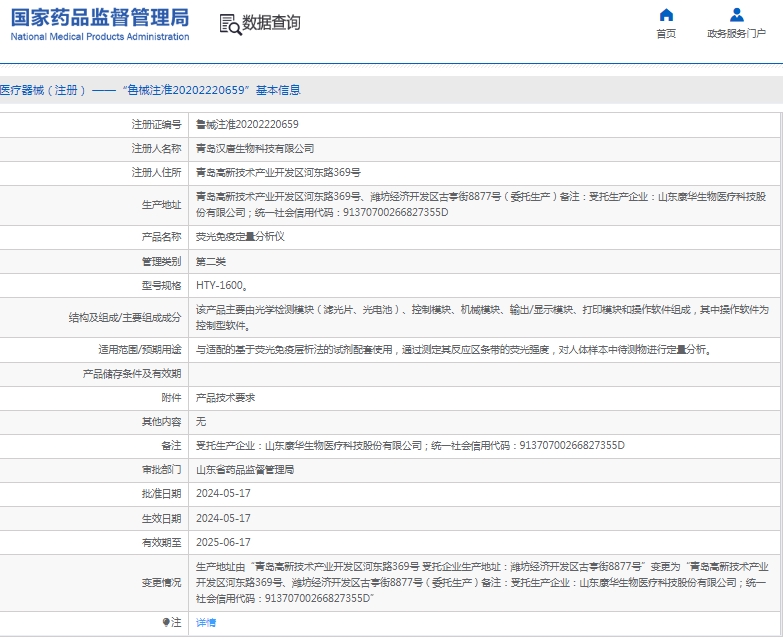Image resolution: width=783 pixels, height=640 pixels.
Task: Click the 数据查询 magnifier document icon
Action: pos(230,24)
